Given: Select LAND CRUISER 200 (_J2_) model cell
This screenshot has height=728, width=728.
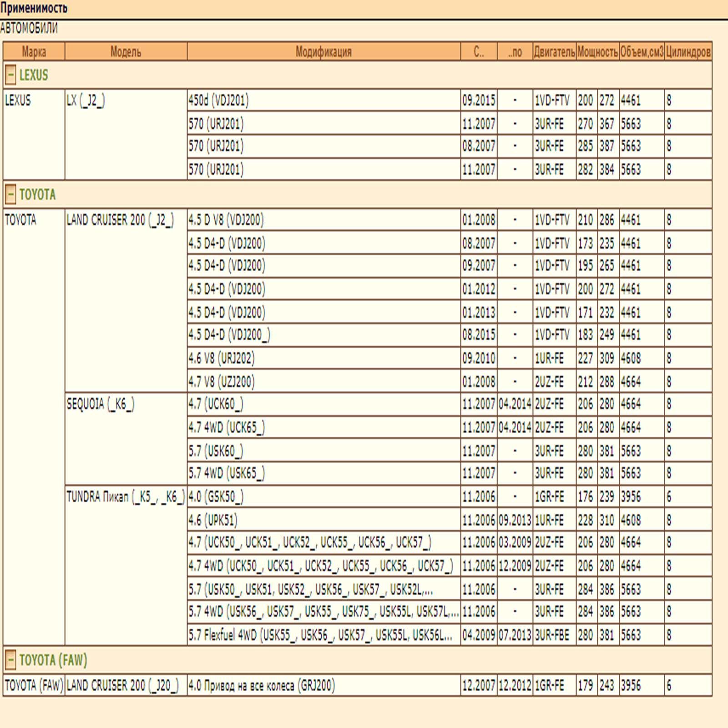Looking at the screenshot, I should point(126,300).
